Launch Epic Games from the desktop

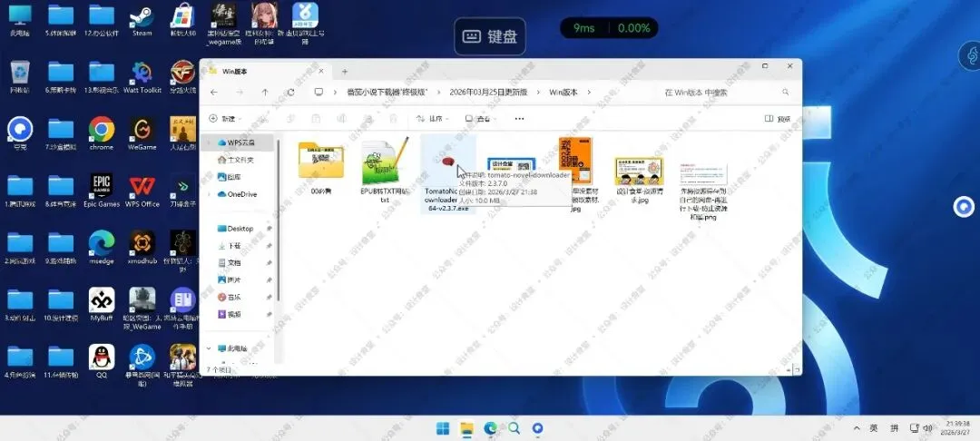coord(102,190)
